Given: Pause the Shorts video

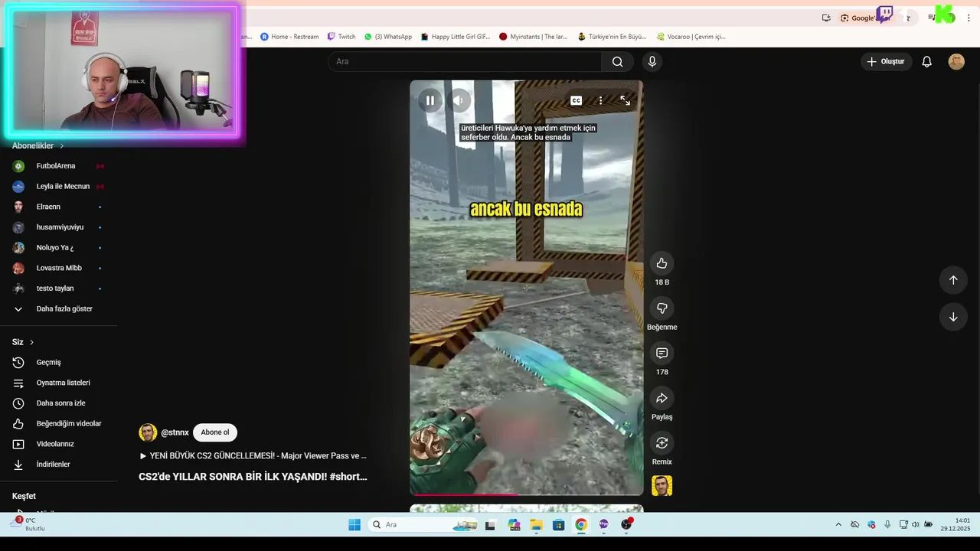Looking at the screenshot, I should click(430, 100).
